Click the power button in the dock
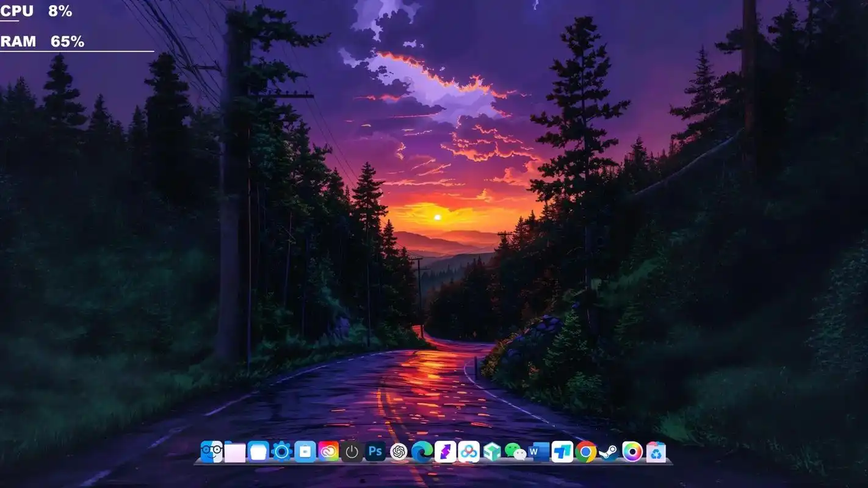Viewport: 868px width, 488px height. [x=351, y=451]
